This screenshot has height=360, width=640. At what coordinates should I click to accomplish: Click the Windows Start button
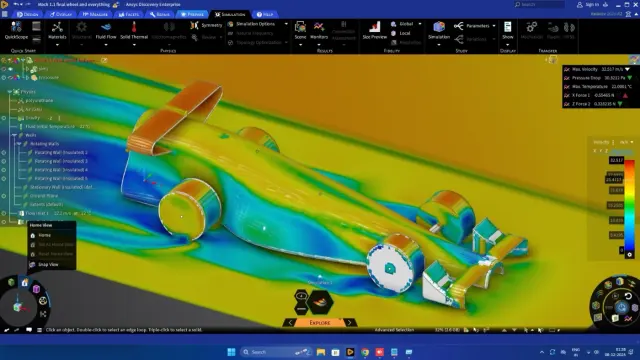point(231,352)
